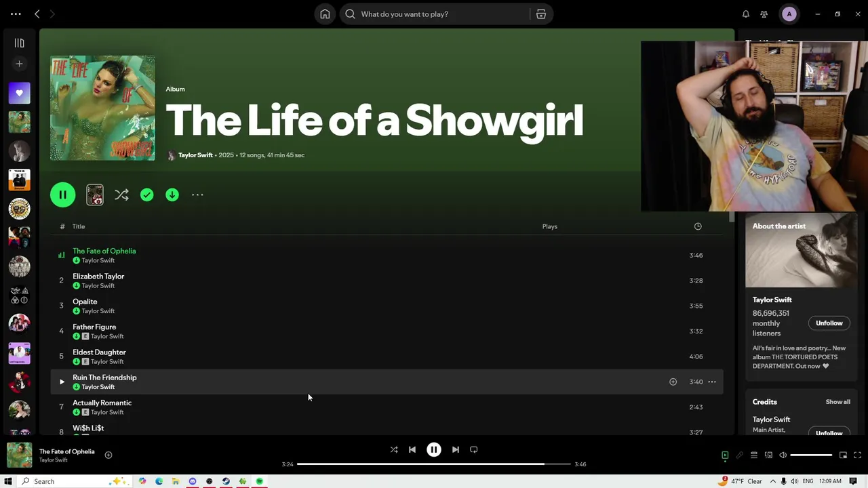
Task: Click the duration clock column header
Action: 698,226
